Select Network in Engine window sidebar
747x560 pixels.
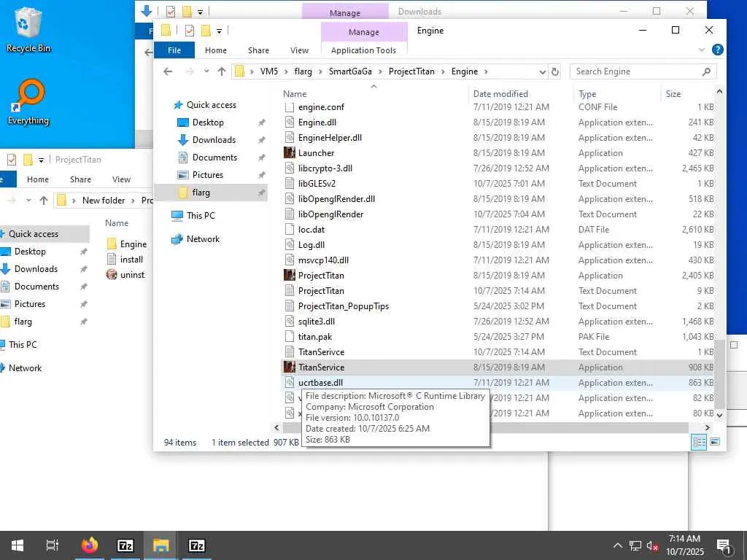tap(203, 239)
